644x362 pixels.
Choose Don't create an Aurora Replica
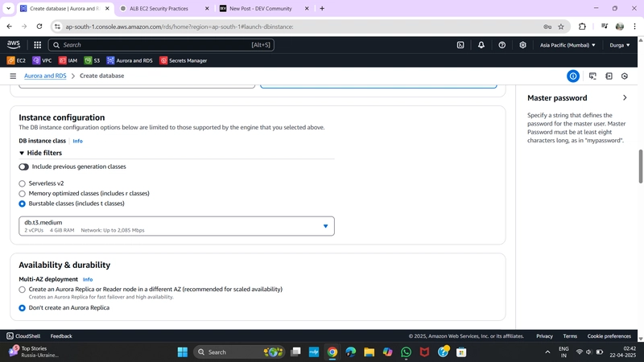23,308
